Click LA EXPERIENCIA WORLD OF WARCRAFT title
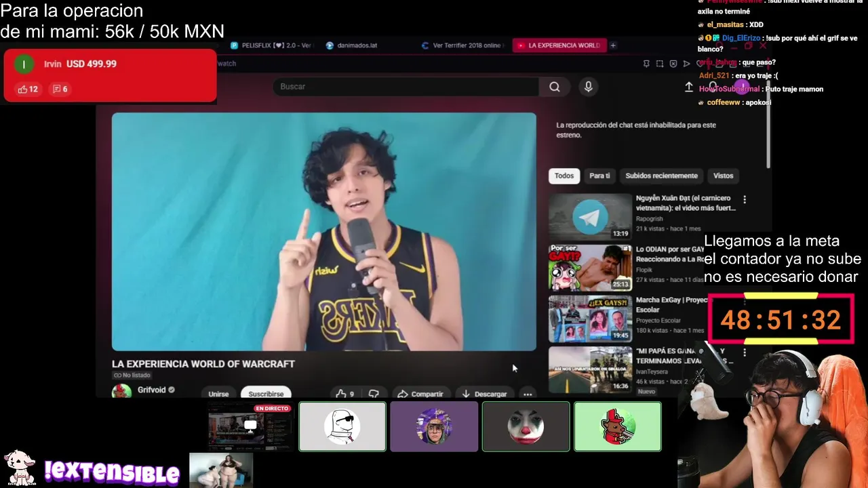Screen dimensions: 868x488 pyautogui.click(x=203, y=364)
